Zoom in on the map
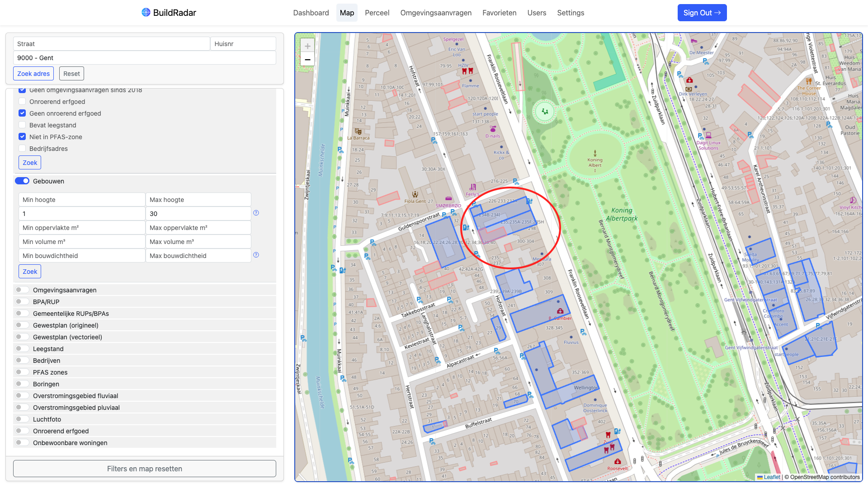The image size is (868, 488). point(307,46)
